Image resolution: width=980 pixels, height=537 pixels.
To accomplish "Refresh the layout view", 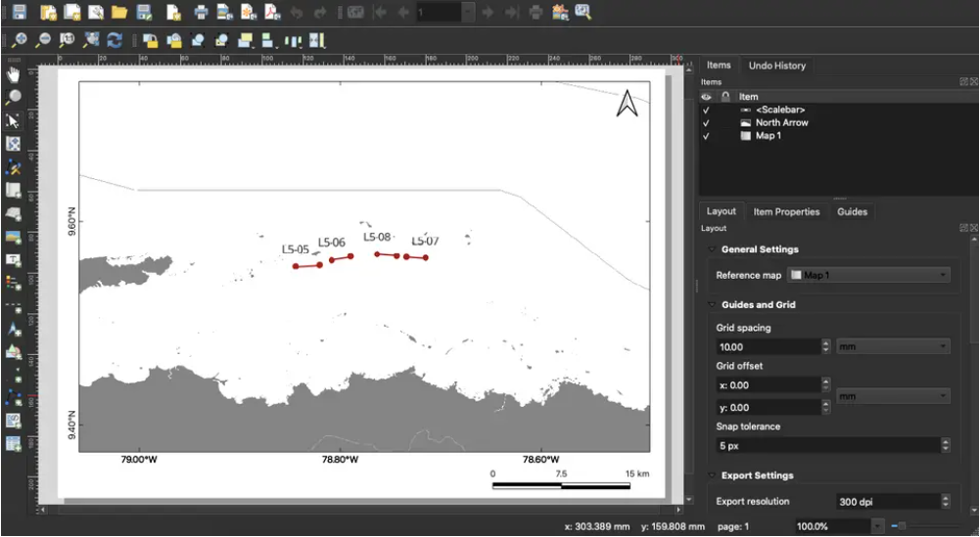I will pyautogui.click(x=115, y=40).
